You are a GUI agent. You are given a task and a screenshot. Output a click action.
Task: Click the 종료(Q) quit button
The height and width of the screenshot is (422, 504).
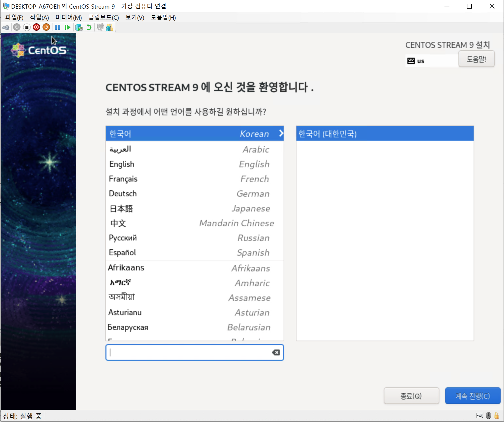[411, 396]
